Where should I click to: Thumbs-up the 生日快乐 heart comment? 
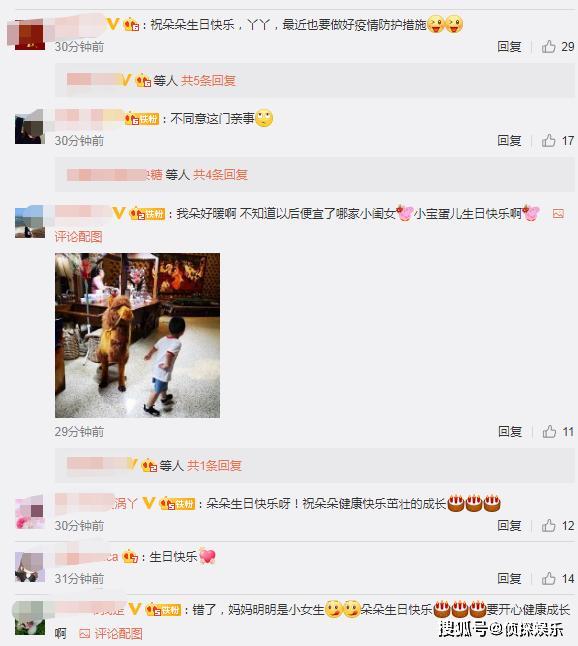pos(548,578)
